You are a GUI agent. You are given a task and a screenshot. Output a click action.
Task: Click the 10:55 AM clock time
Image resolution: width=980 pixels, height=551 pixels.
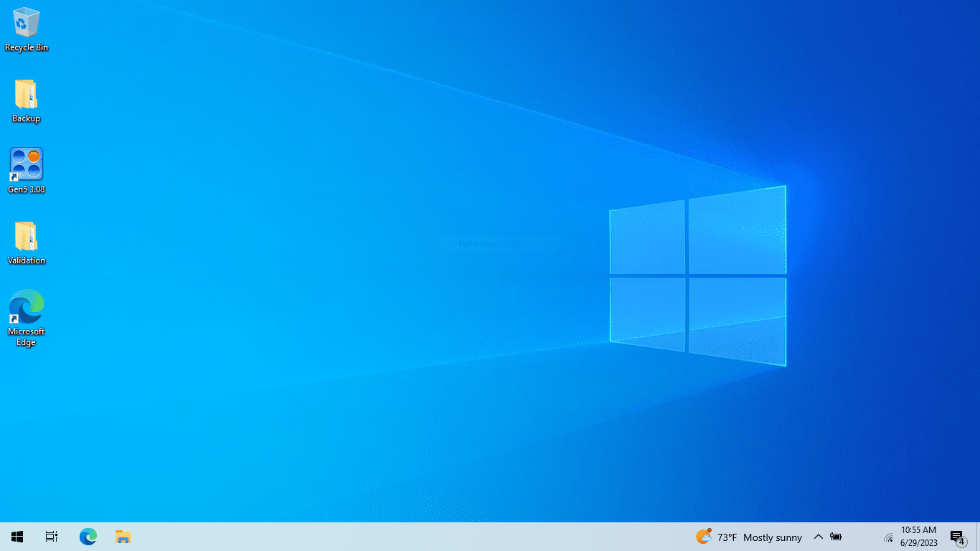[x=918, y=530]
